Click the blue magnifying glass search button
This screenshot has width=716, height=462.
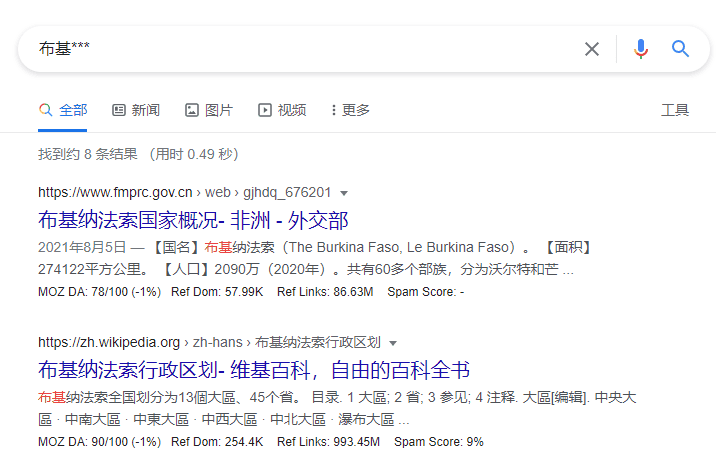(x=681, y=49)
